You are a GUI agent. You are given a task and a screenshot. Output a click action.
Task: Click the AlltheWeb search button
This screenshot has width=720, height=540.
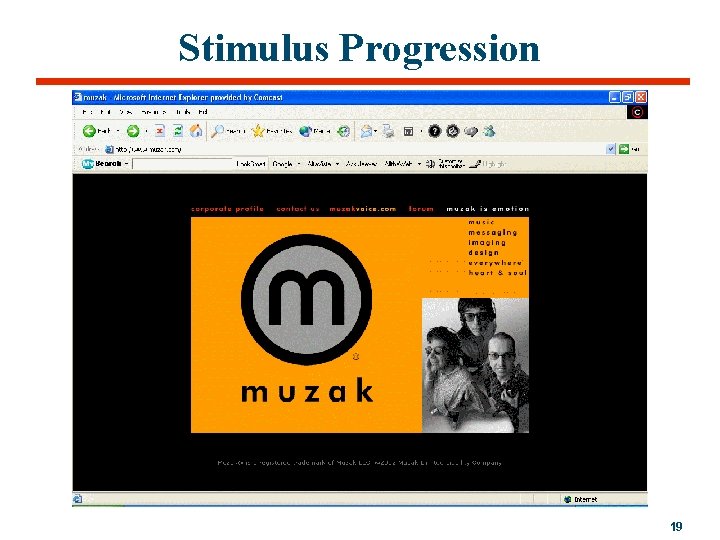coord(398,163)
